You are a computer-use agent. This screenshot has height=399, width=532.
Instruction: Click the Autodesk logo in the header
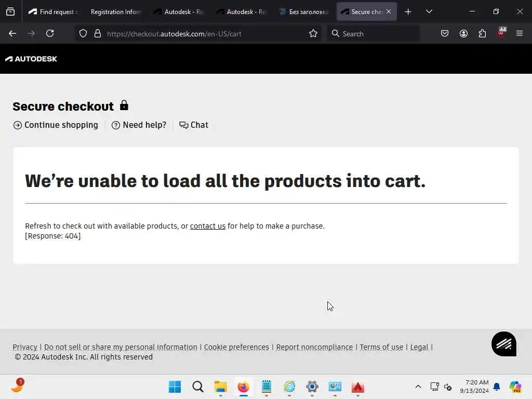pyautogui.click(x=31, y=59)
